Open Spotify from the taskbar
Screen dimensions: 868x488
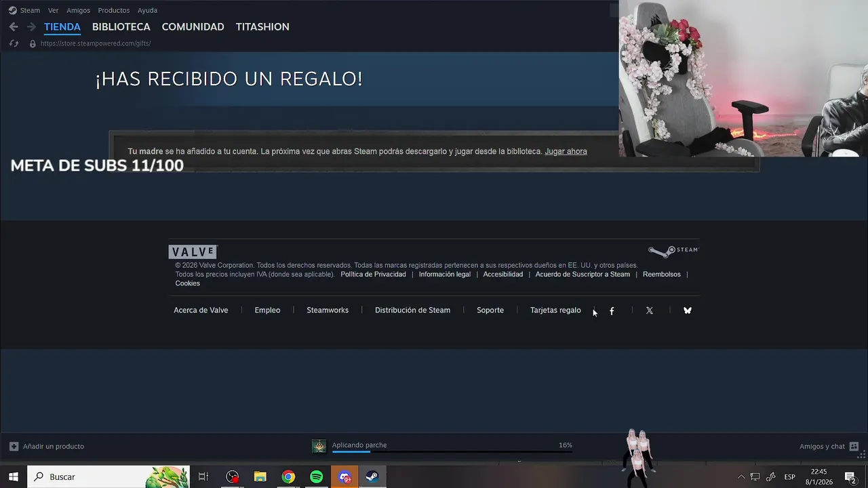click(x=317, y=476)
